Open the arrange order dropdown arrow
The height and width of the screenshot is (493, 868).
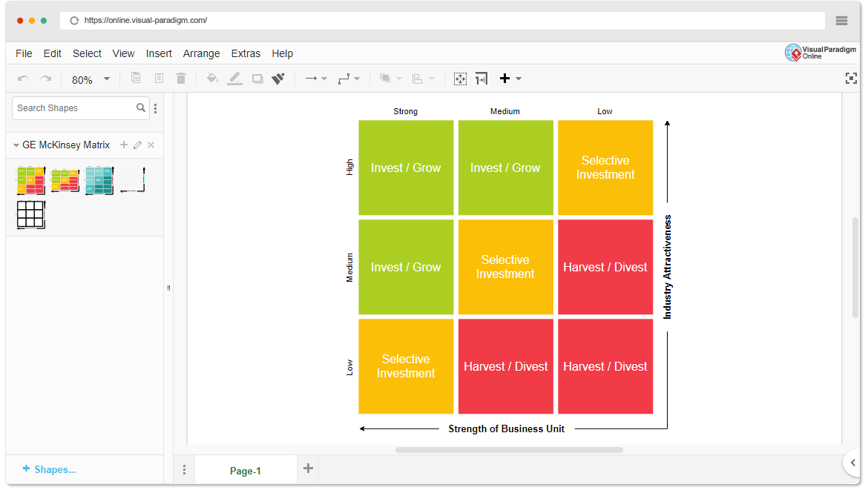[399, 79]
